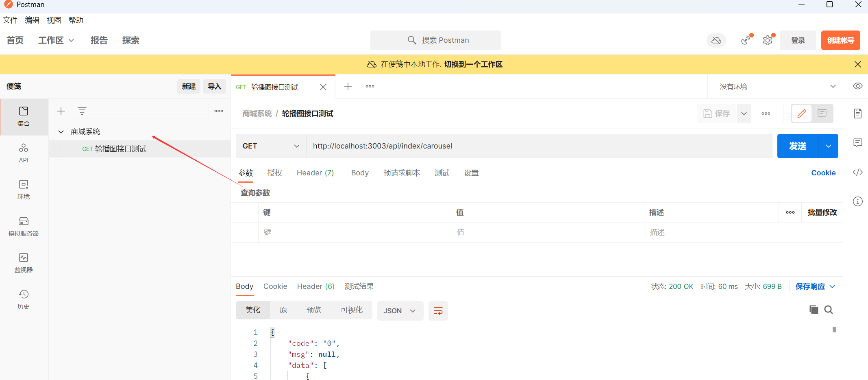
Task: Click the 登录 sign-in button
Action: click(798, 40)
